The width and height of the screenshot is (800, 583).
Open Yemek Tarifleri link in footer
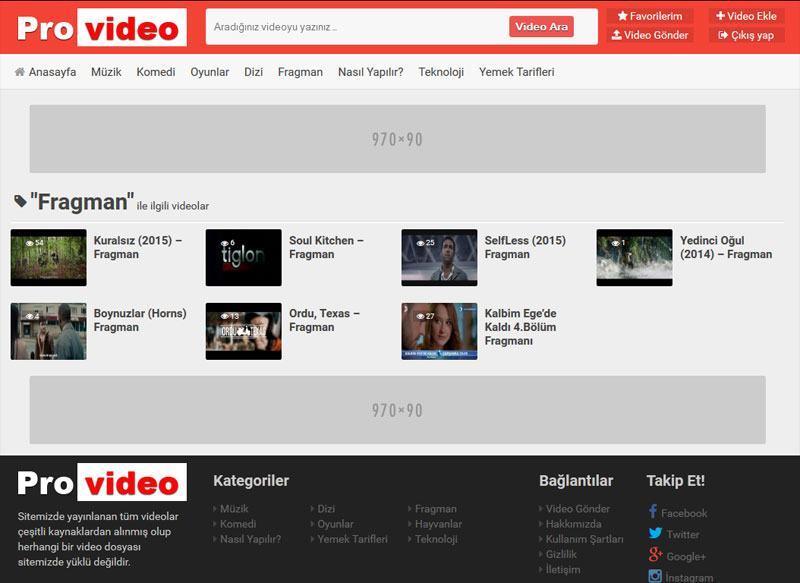tap(352, 539)
